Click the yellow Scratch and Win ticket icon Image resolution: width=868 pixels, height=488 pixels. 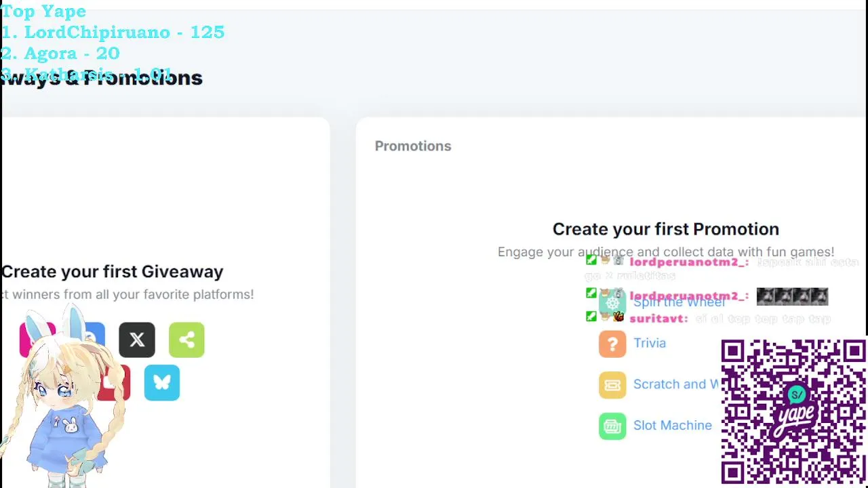[612, 385]
